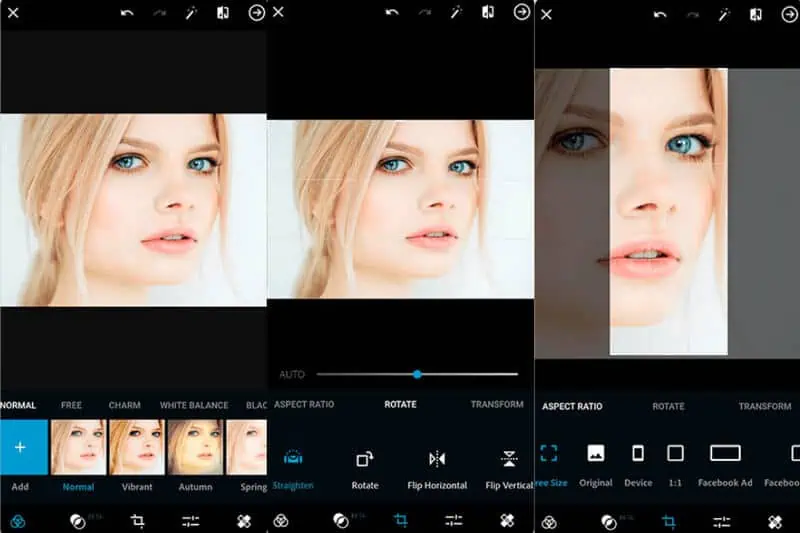Open WHITE BALANCE filter category
Image resolution: width=800 pixels, height=533 pixels.
pos(194,405)
